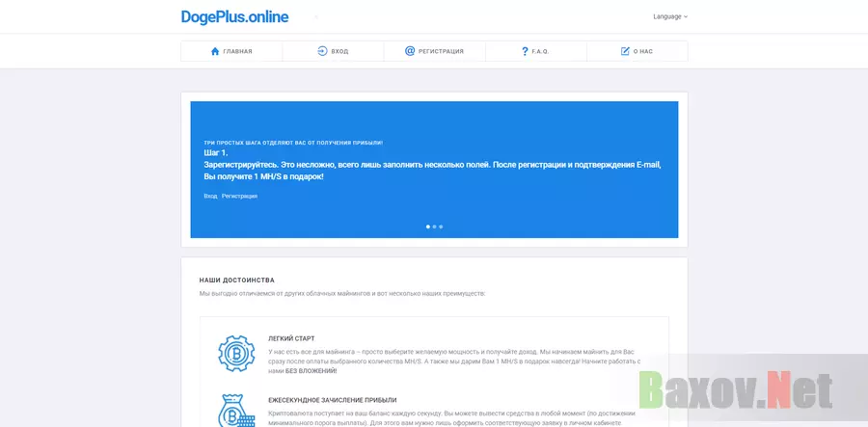Click the DogePlus.online site logo
Viewport: 868px width, 427px height.
(x=234, y=17)
